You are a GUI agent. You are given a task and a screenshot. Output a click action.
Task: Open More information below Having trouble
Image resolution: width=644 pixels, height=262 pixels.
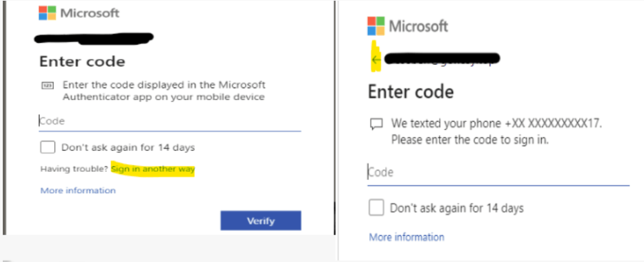tap(78, 191)
